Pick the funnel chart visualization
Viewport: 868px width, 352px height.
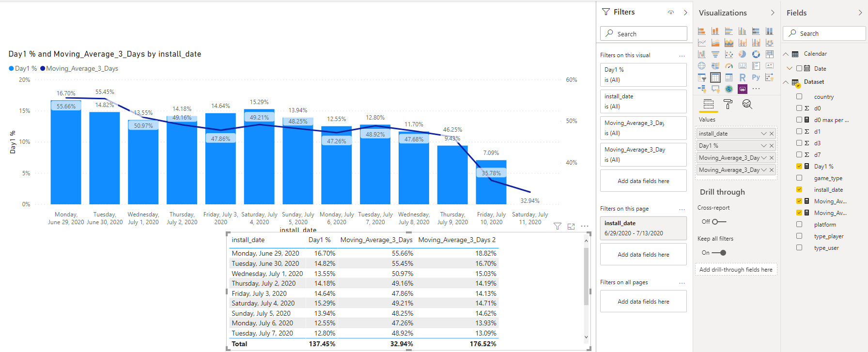pos(715,54)
